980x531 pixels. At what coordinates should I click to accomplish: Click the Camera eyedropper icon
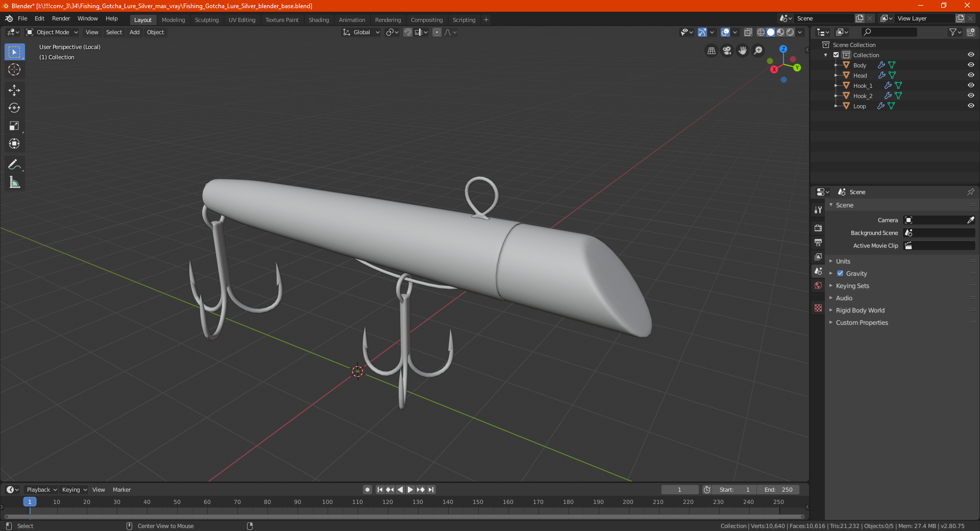click(x=970, y=220)
